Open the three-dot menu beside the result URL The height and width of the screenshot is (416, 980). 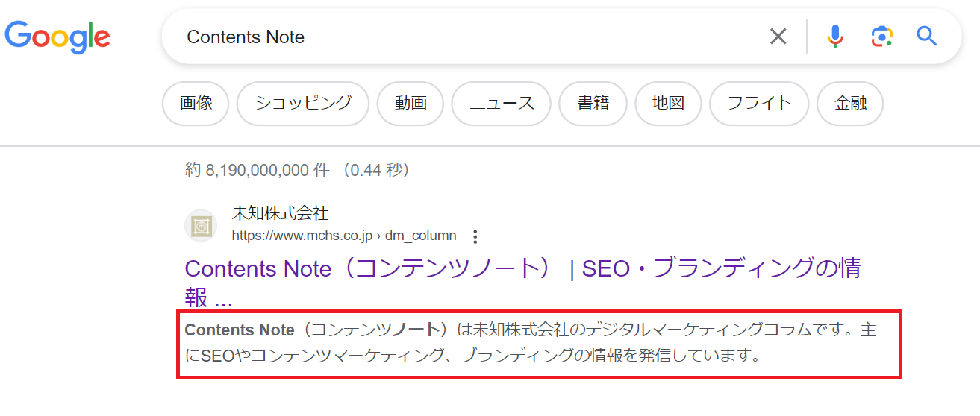(x=475, y=236)
